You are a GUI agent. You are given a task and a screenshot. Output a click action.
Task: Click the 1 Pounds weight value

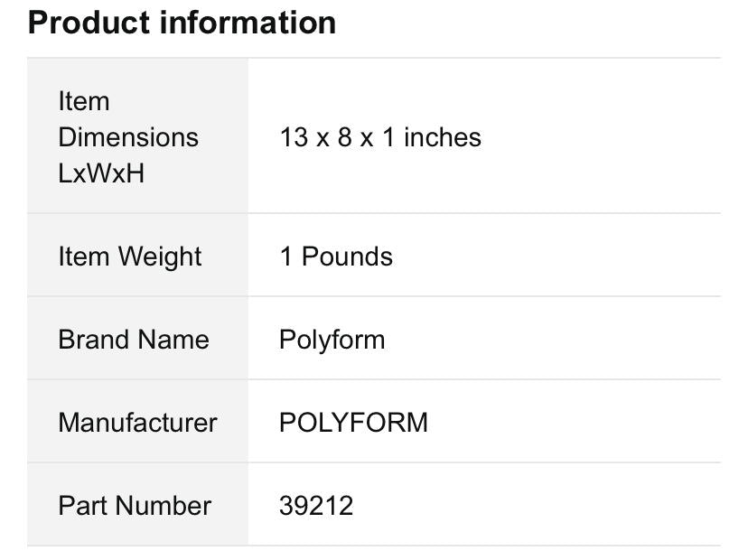[336, 257]
